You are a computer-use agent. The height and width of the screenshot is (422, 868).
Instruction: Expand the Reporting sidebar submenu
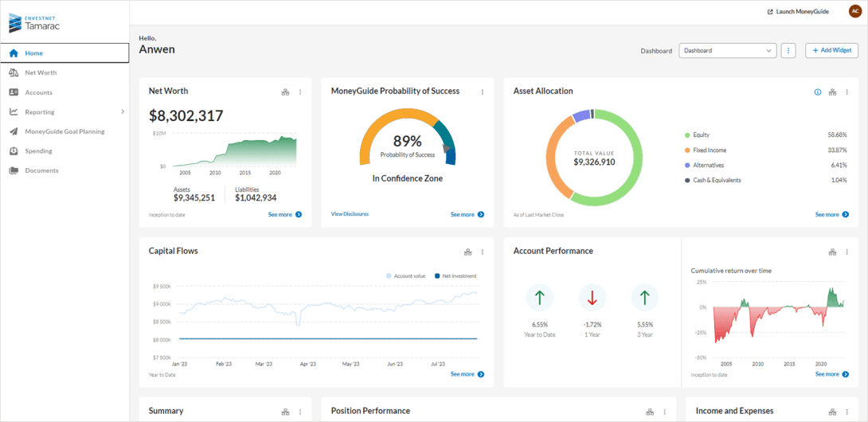click(123, 112)
